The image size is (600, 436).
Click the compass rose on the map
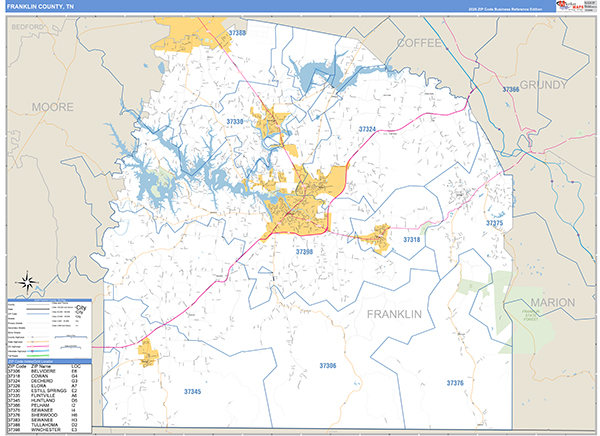[x=27, y=283]
